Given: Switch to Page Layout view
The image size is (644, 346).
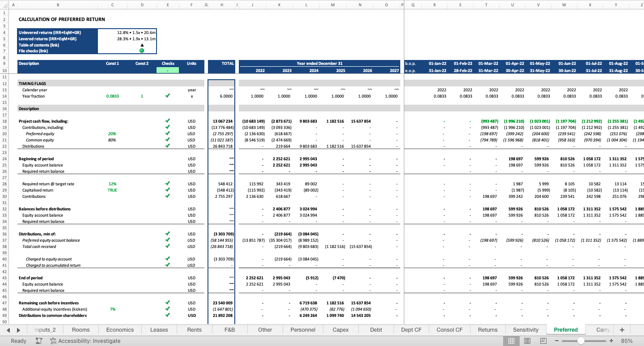Looking at the screenshot, I should click(527, 341).
